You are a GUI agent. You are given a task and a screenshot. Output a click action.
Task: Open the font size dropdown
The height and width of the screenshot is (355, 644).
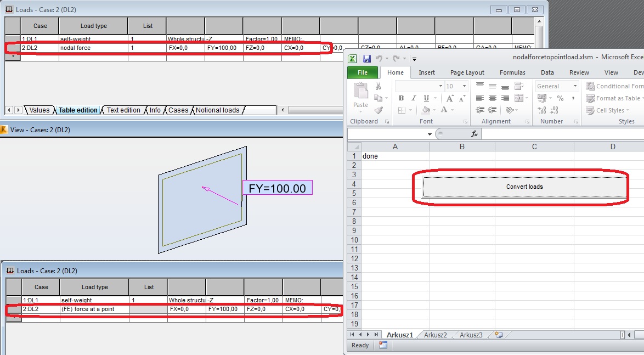(463, 86)
